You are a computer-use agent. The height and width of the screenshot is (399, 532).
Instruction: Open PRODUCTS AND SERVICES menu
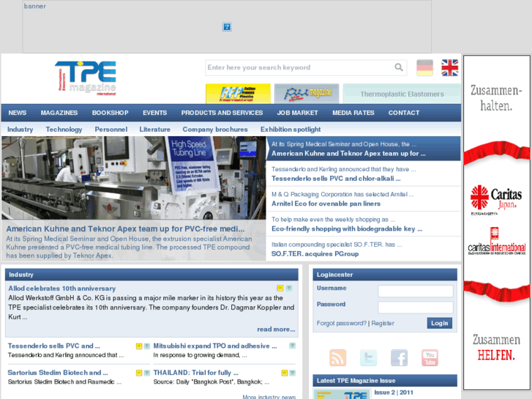coord(222,113)
